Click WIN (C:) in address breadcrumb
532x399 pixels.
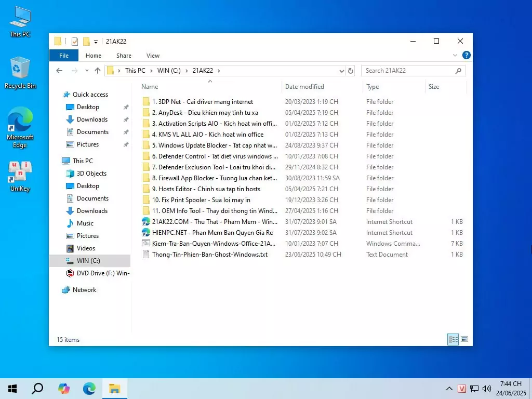pyautogui.click(x=169, y=71)
